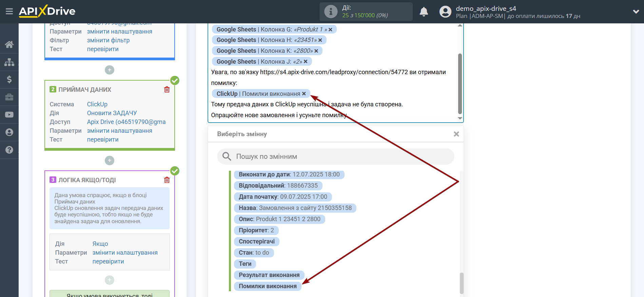Remove the ClickUp Помилки виконання tag
The height and width of the screenshot is (297, 644).
(304, 94)
